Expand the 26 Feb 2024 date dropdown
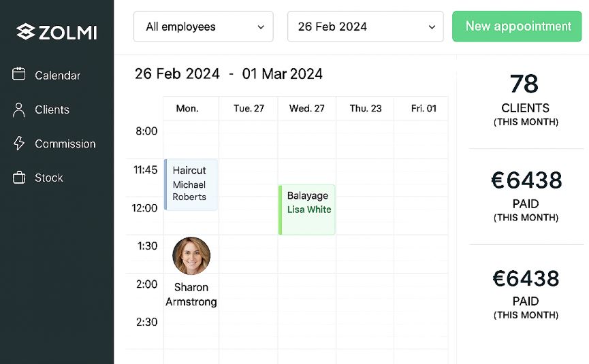This screenshot has width=589, height=364. point(365,27)
